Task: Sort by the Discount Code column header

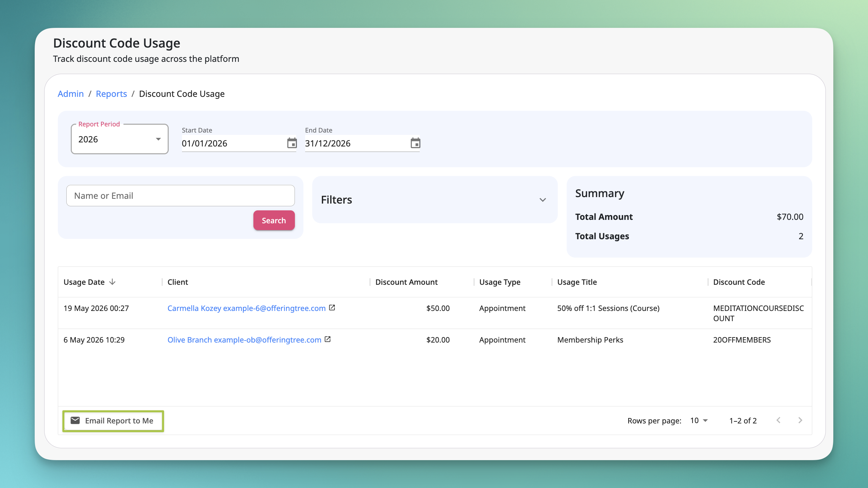Action: 739,282
